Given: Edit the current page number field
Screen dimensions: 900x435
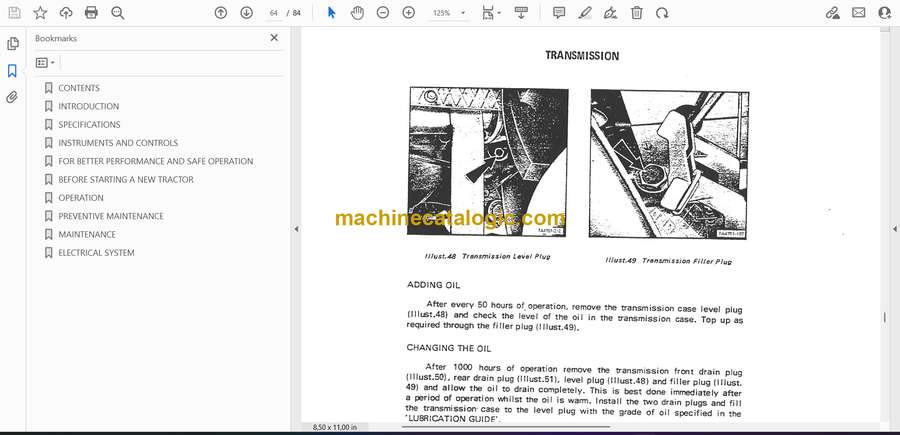Looking at the screenshot, I should [x=274, y=13].
